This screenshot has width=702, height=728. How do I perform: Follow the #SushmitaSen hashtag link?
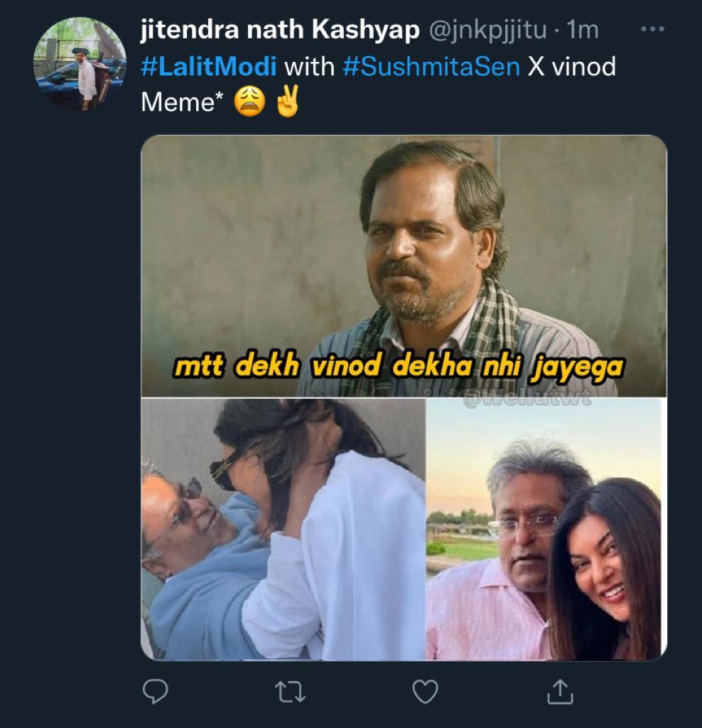(x=431, y=68)
